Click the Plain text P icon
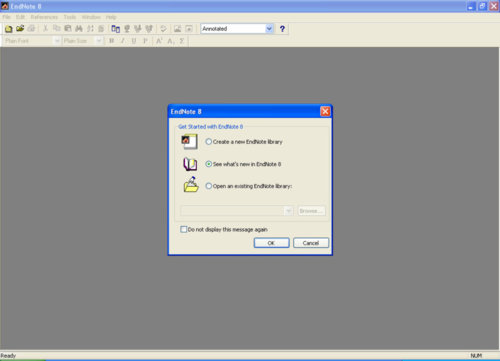The image size is (500, 361). (x=145, y=41)
